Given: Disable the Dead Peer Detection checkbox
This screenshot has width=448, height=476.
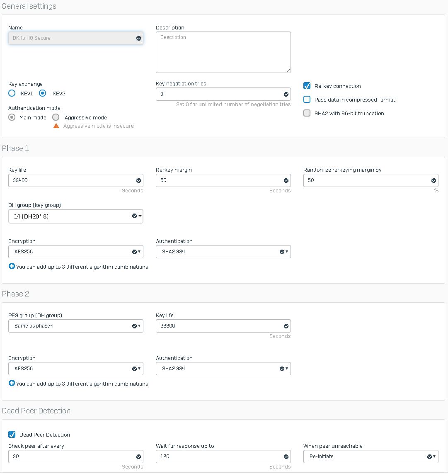Looking at the screenshot, I should [12, 435].
